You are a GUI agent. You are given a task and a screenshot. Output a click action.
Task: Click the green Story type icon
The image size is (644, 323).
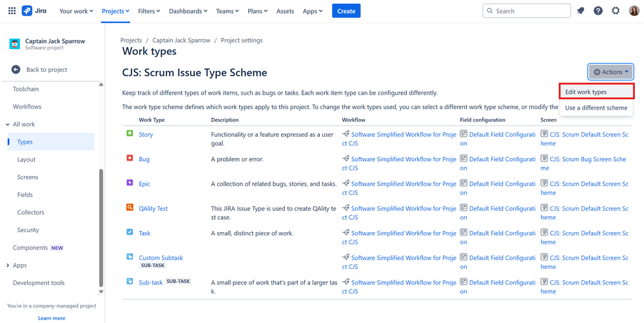pos(130,133)
